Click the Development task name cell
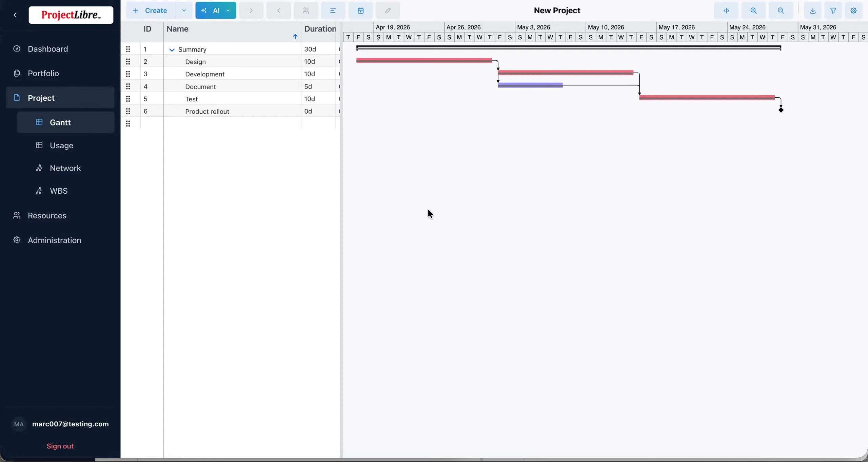Screen dimensions: 868x462 pos(232,74)
